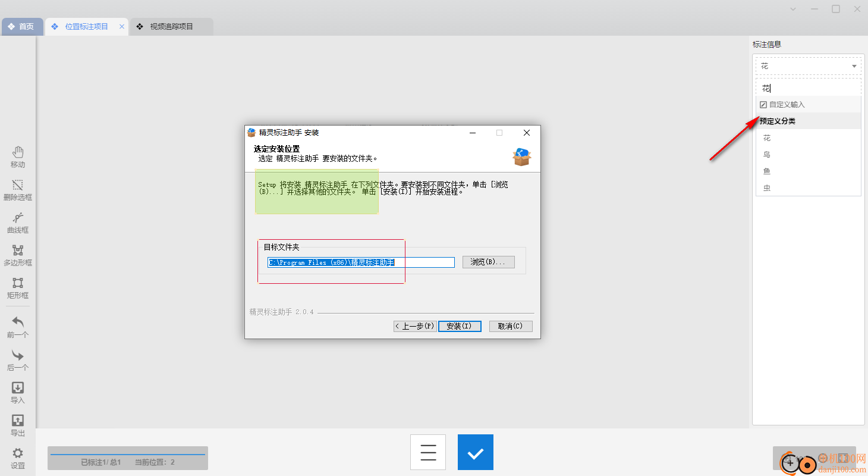Viewport: 868px width, 476px height.
Task: Close the 位置标注项目 tab
Action: point(122,27)
